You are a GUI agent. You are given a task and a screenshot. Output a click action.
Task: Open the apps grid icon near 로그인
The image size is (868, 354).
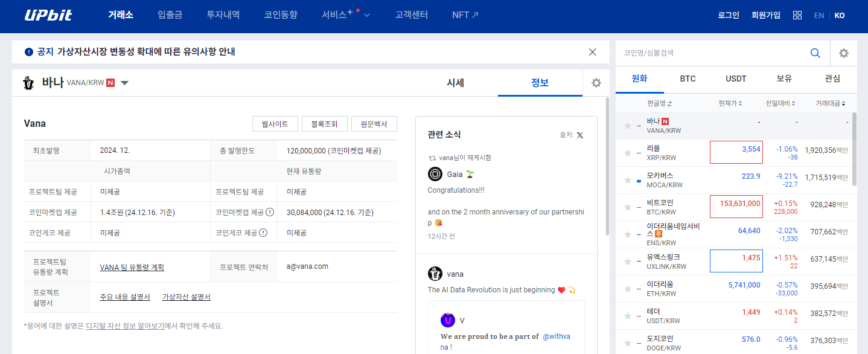point(797,14)
